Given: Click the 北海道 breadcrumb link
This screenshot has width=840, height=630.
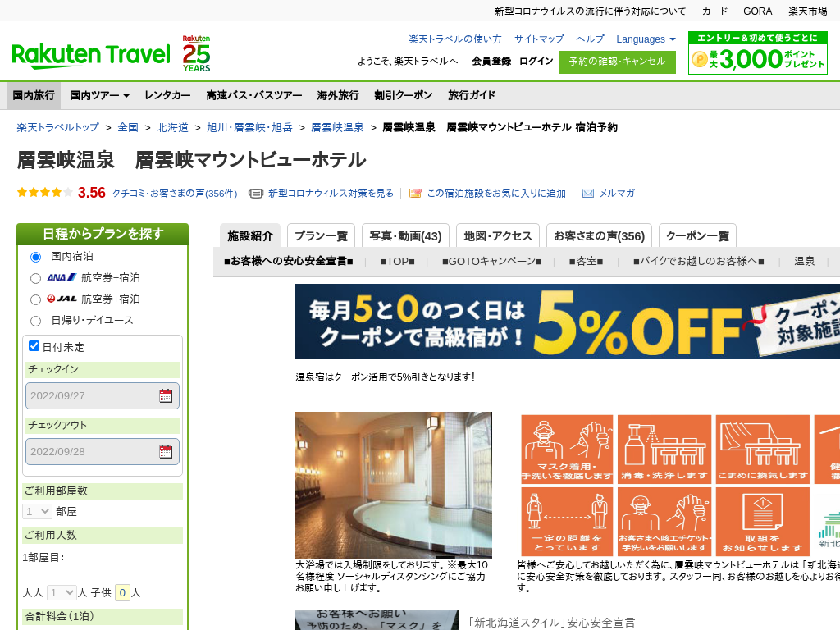Looking at the screenshot, I should pyautogui.click(x=172, y=127).
